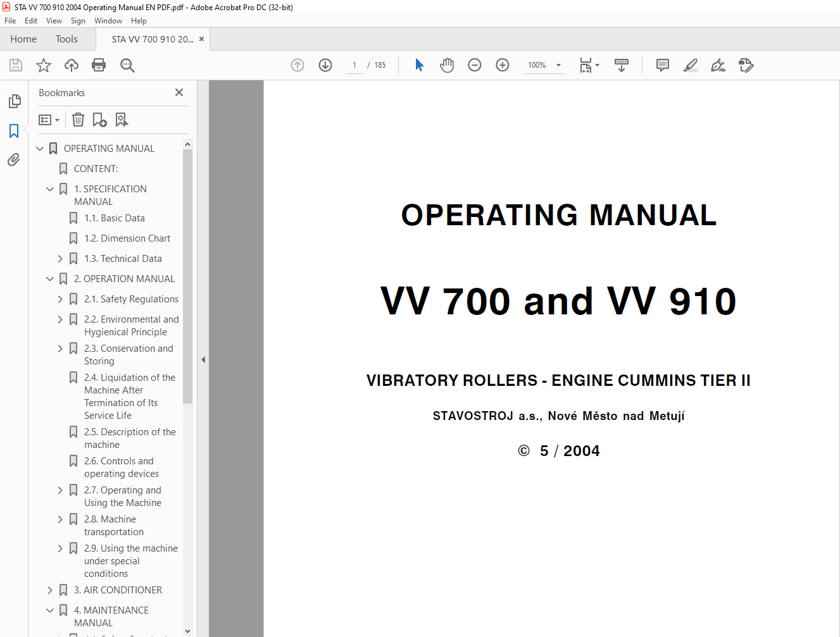Viewport: 840px width, 637px height.
Task: Click the upload to cloud icon
Action: (72, 65)
